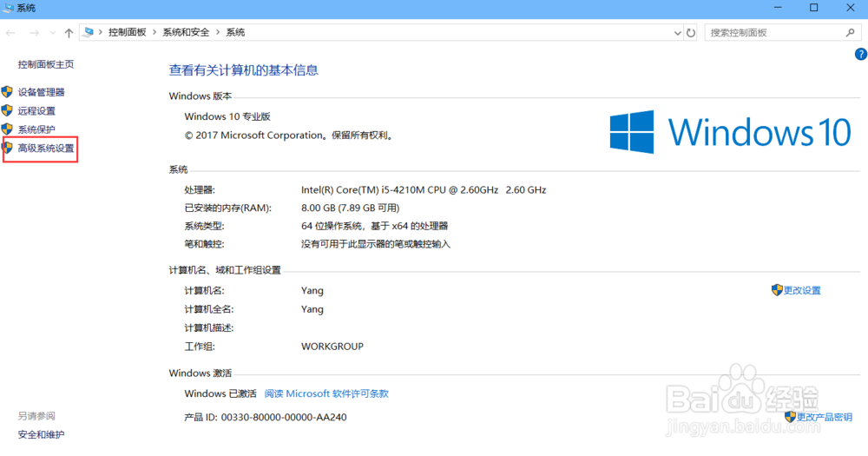
Task: Close the 系统 window
Action: 851,8
